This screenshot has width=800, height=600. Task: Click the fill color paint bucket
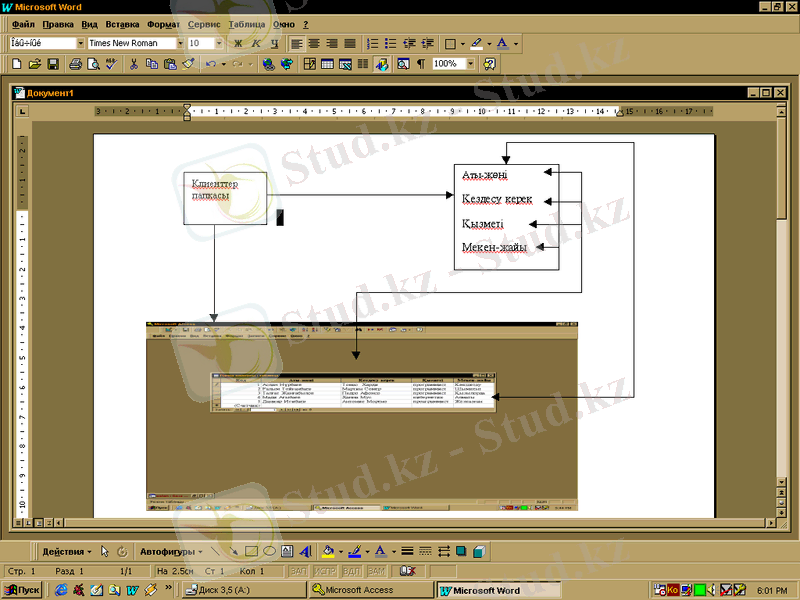pyautogui.click(x=328, y=551)
